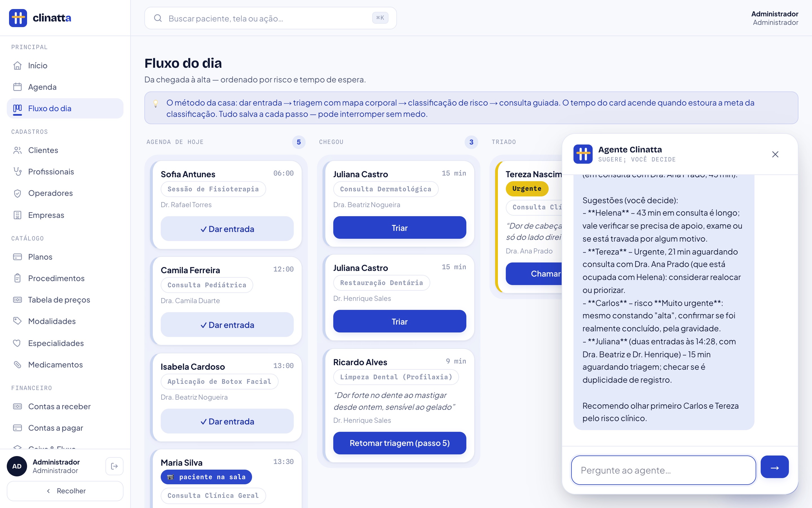This screenshot has height=508, width=812.
Task: Click the Agenda de hoje count badge 5
Action: tap(299, 142)
